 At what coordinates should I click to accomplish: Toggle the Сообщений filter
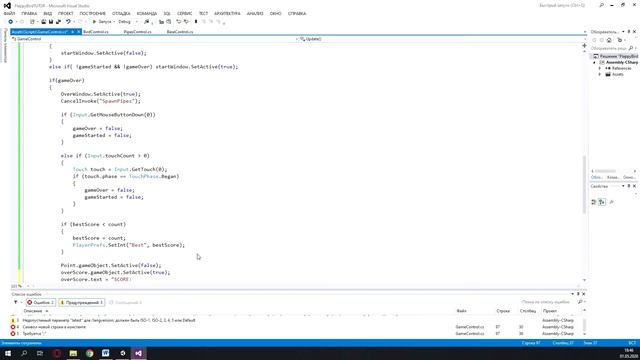click(126, 302)
